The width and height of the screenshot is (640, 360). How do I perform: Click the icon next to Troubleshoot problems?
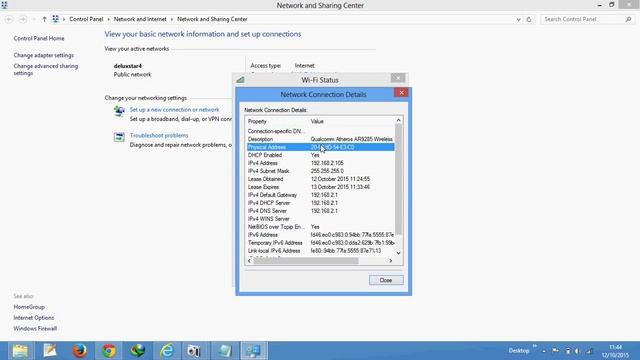point(119,137)
